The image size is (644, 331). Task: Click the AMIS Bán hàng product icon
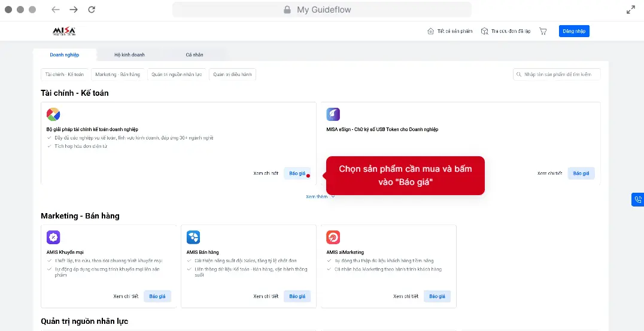(x=193, y=237)
